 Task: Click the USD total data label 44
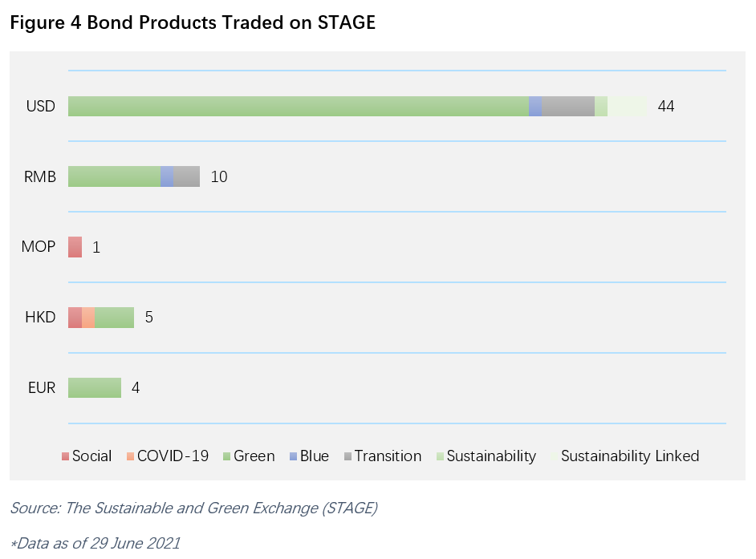pos(665,107)
